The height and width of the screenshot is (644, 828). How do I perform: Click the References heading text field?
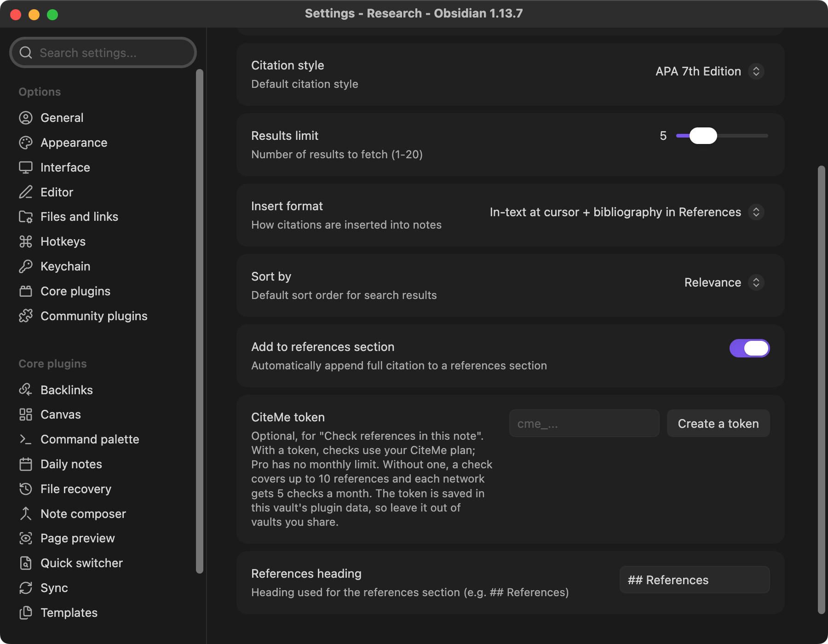coord(695,580)
